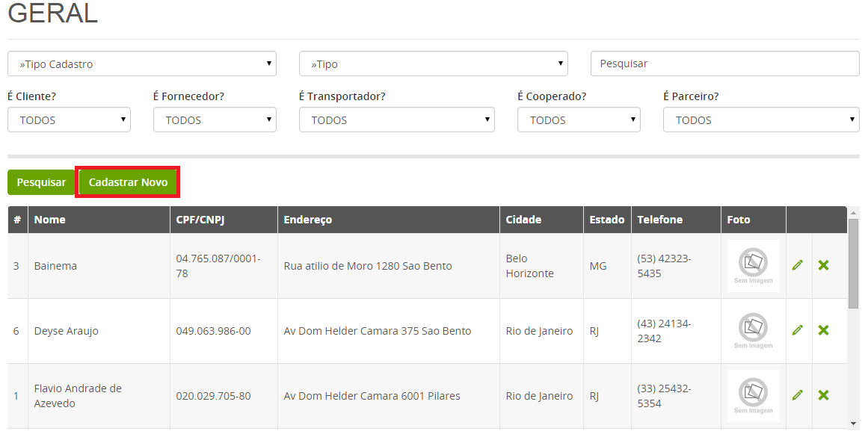Open Bainema's 'Sem Imagem' photo placeholder

(753, 265)
